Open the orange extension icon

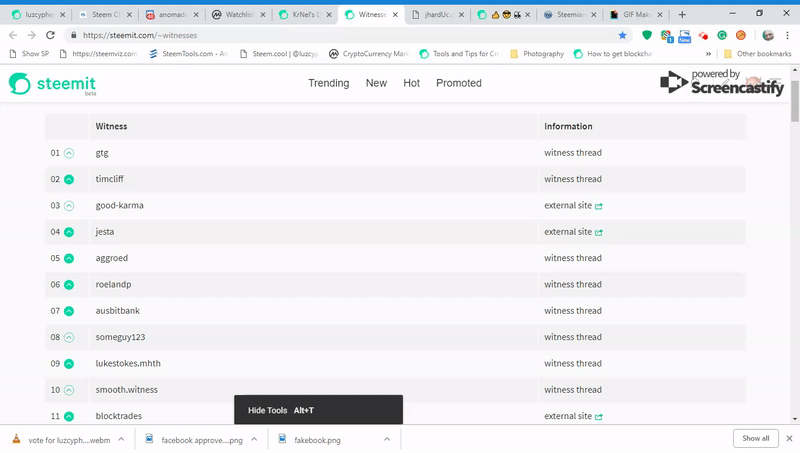741,35
